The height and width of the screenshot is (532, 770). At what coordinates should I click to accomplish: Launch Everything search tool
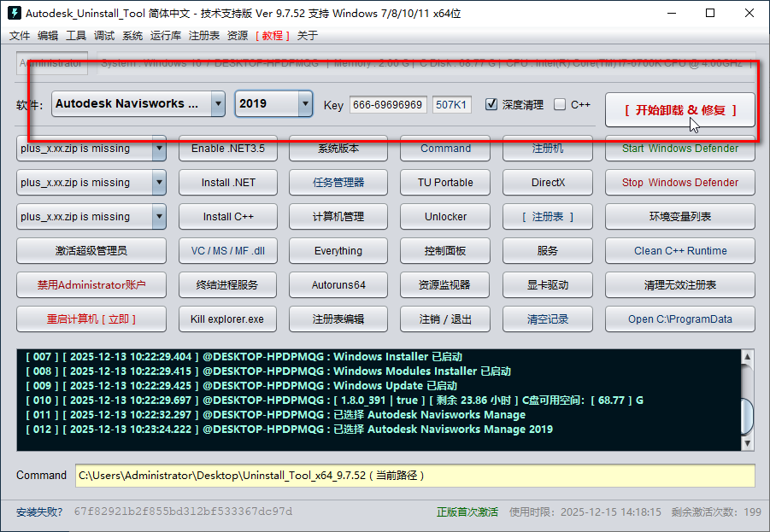coord(338,251)
